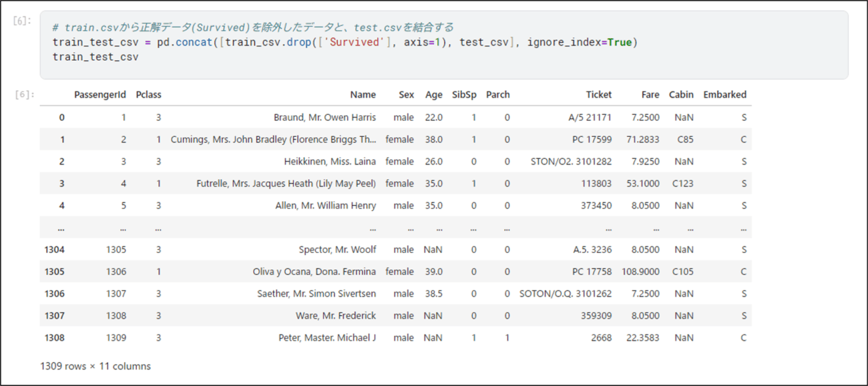Click the code cell input area
Screen dimensions: 868x386
[444, 45]
